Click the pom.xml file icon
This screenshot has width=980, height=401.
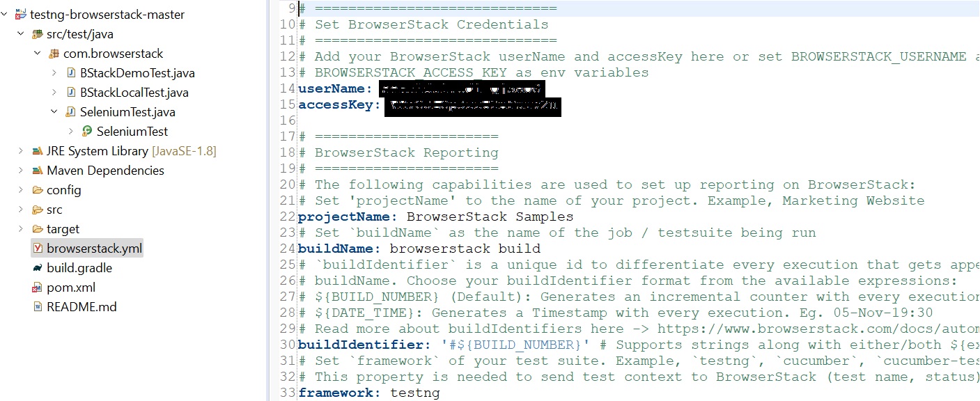click(37, 288)
